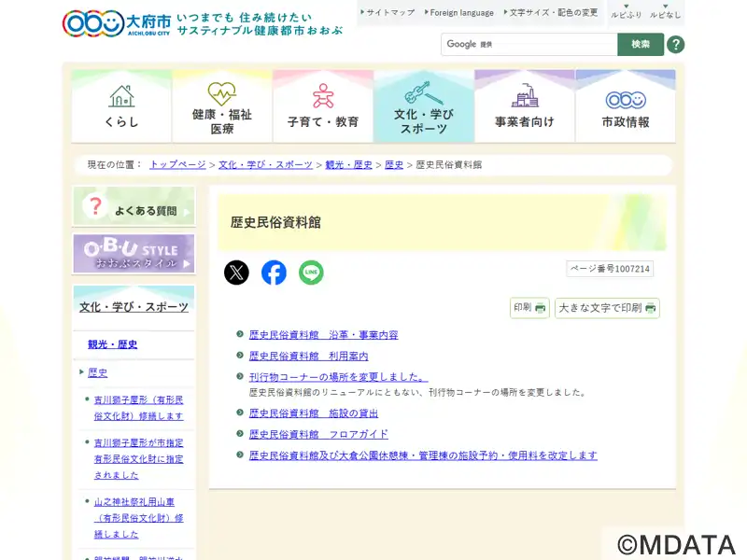The image size is (747, 560).
Task: Open 事業者向け building icon category
Action: 525,106
